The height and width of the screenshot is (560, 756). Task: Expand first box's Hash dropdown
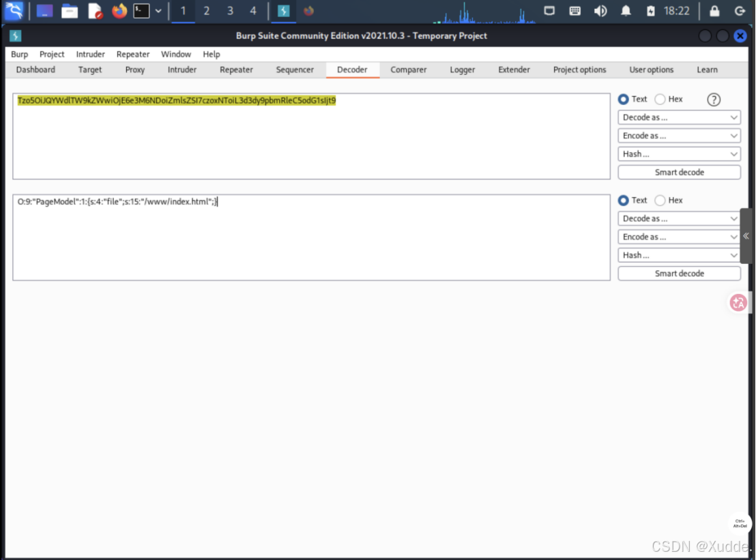(680, 153)
